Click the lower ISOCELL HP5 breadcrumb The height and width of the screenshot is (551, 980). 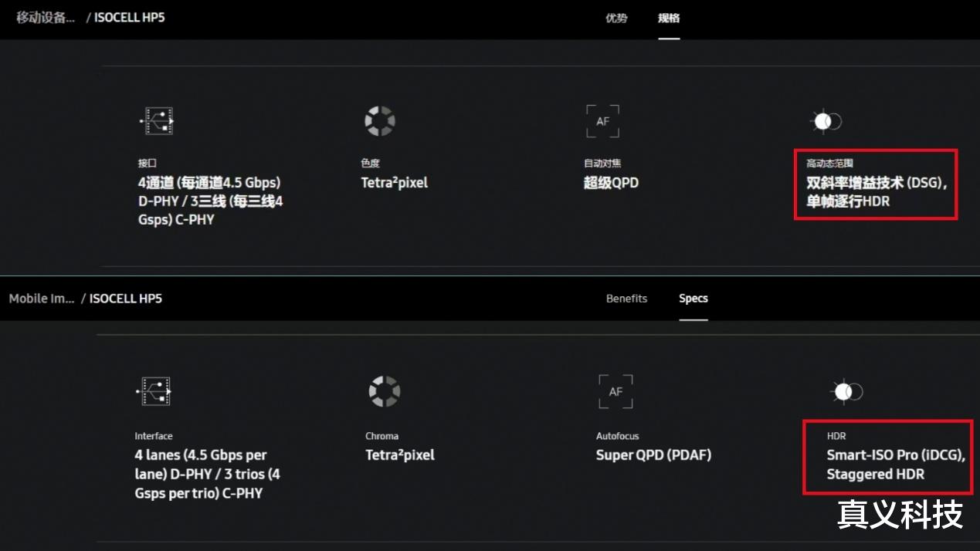[125, 299]
